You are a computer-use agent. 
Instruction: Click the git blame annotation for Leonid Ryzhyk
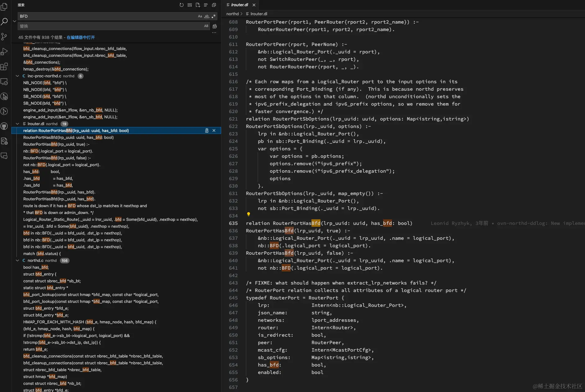[508, 223]
